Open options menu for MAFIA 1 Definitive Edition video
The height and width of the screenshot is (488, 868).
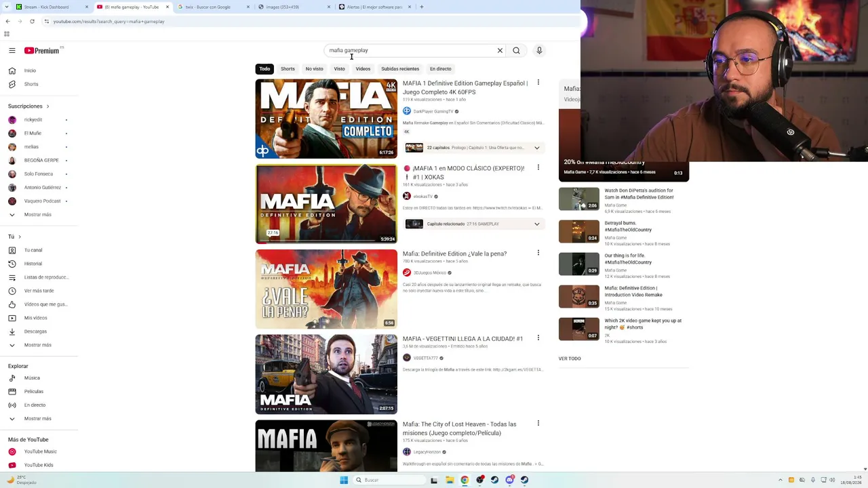click(538, 83)
